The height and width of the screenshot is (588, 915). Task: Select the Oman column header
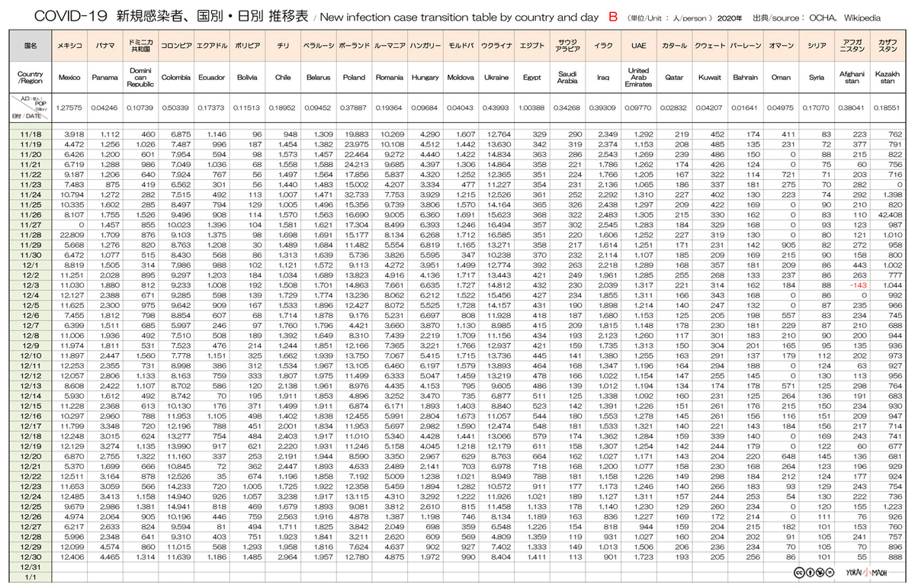pos(781,76)
